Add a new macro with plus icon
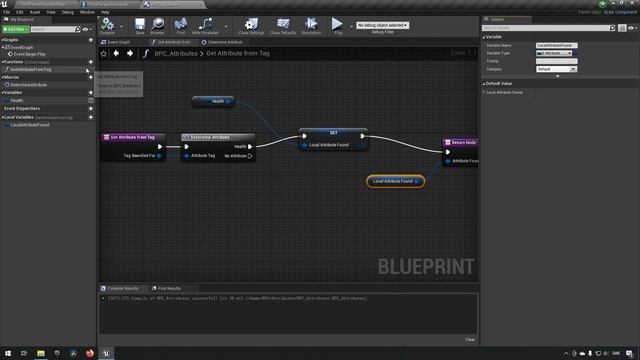 click(x=91, y=77)
